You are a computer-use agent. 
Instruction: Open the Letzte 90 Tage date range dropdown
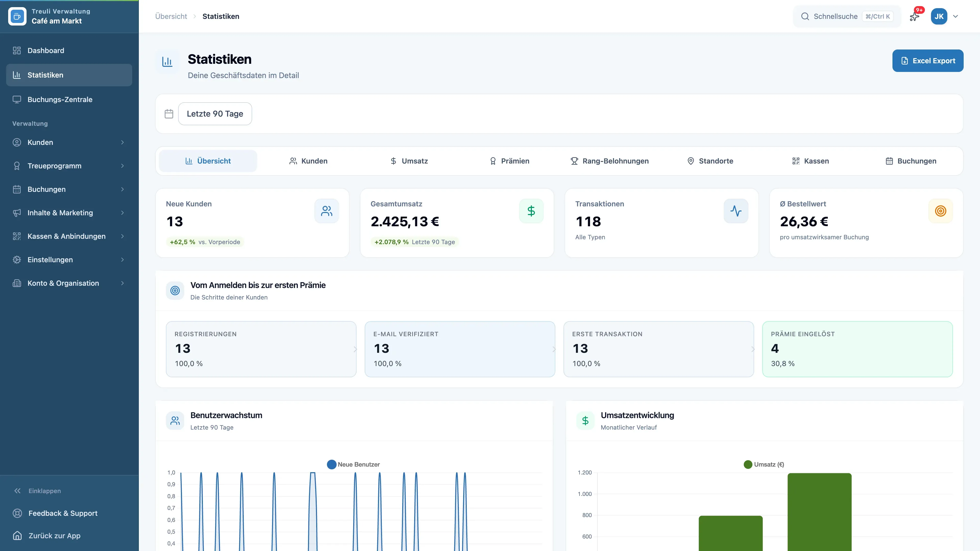pyautogui.click(x=215, y=114)
